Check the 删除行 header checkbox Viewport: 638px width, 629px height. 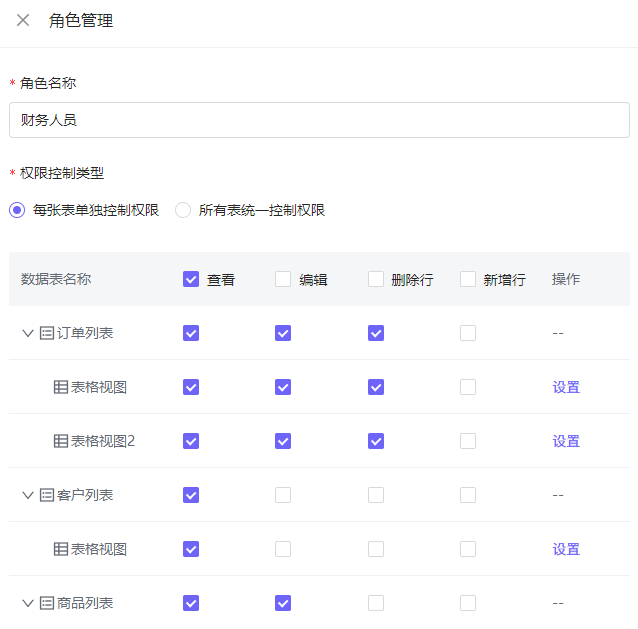tap(376, 279)
